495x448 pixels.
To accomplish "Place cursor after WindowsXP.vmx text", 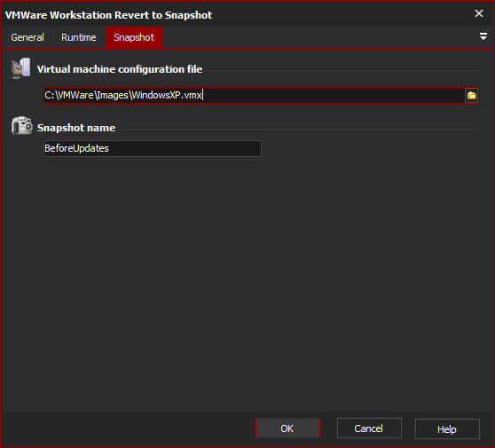I will click(202, 95).
